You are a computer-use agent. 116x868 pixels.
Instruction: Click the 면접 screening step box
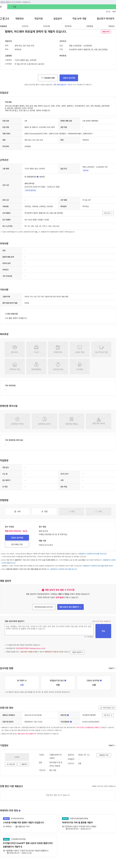coord(44,511)
